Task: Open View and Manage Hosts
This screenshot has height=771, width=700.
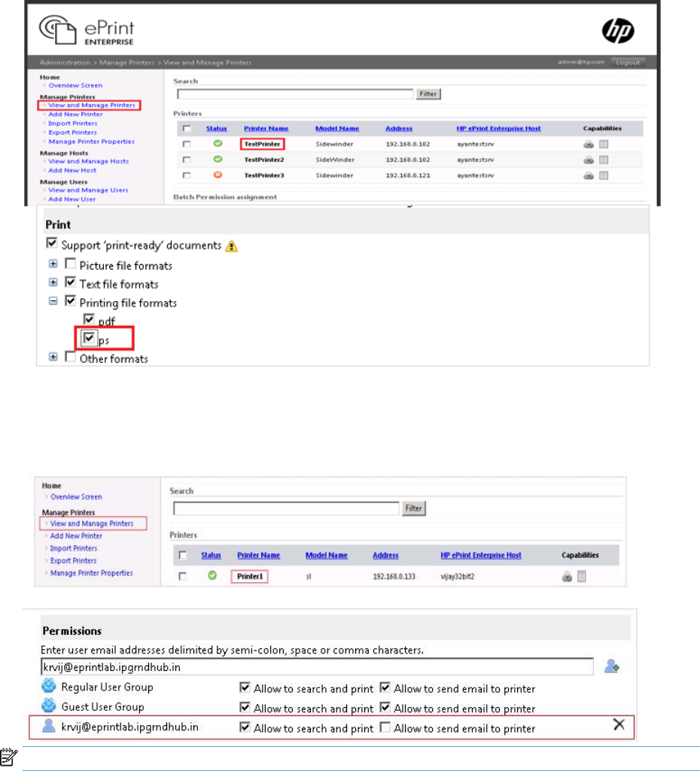Action: [x=89, y=161]
